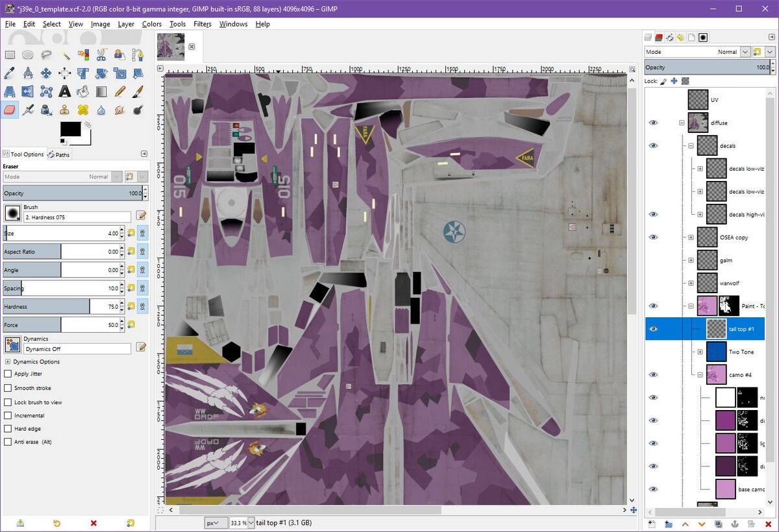Select the Gradient tool

click(101, 91)
